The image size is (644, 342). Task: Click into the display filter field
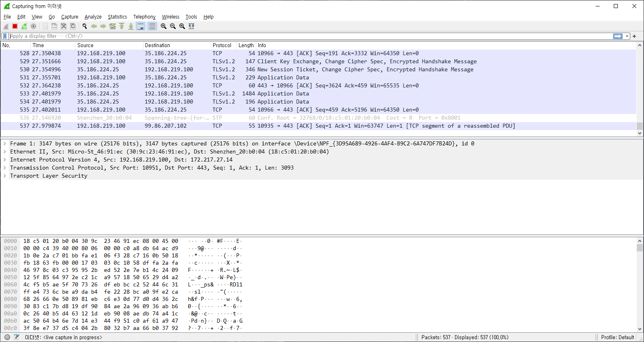[x=310, y=36]
